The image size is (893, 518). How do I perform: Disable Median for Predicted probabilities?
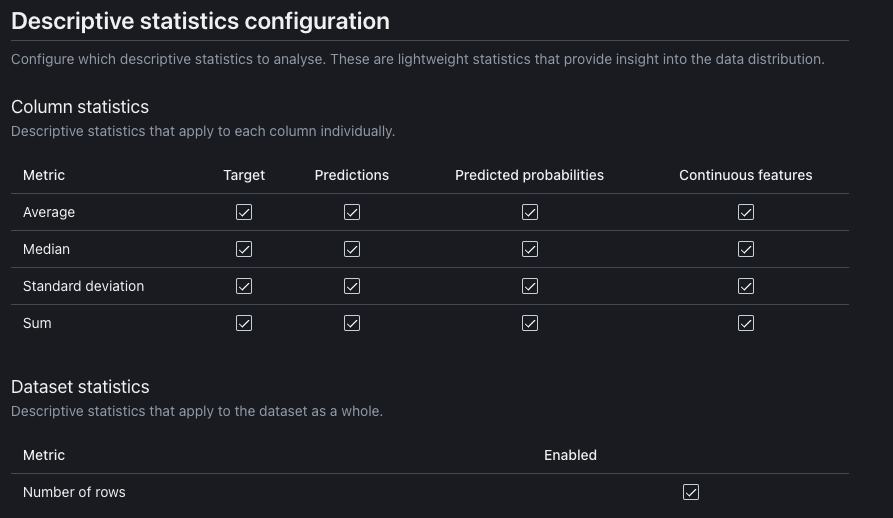point(530,249)
